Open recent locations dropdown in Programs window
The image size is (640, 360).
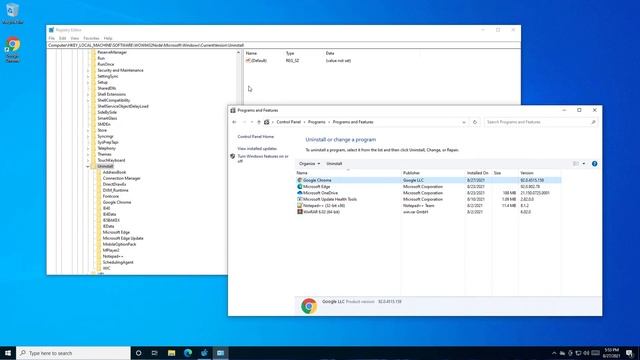[x=251, y=122]
